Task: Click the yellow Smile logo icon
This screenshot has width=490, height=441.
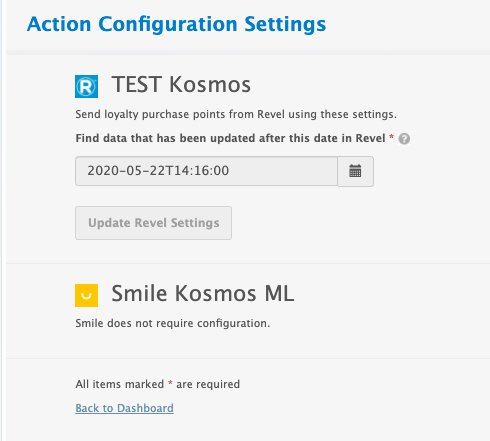Action: [x=86, y=295]
